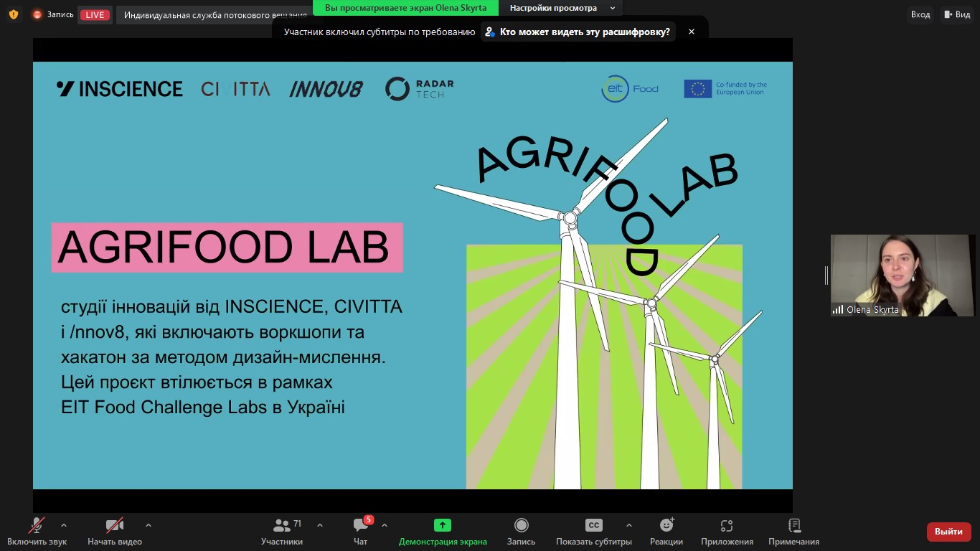Click the yellow encryption shield icon
This screenshot has height=551, width=980.
(14, 14)
